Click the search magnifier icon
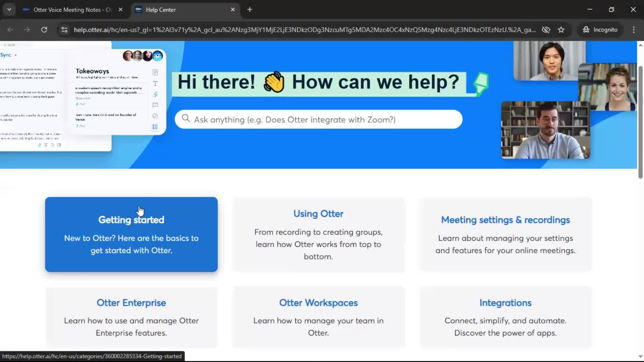The height and width of the screenshot is (362, 644). point(186,118)
